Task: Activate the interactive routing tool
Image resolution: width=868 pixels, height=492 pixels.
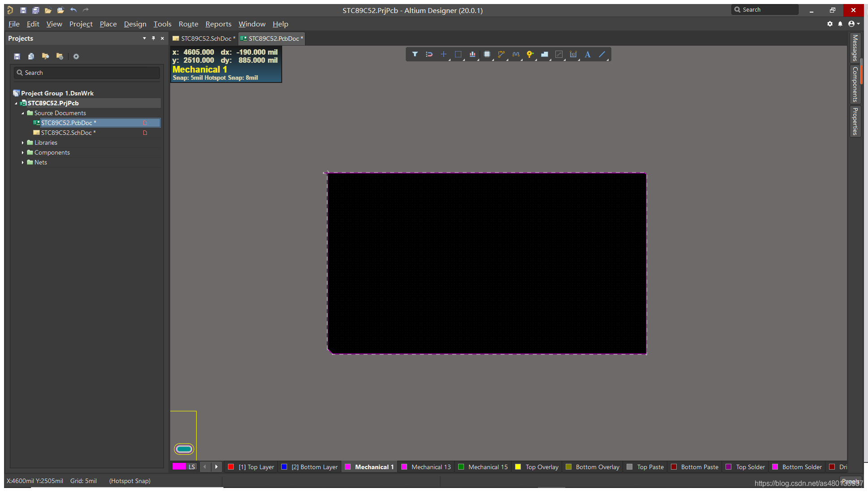Action: click(x=501, y=54)
